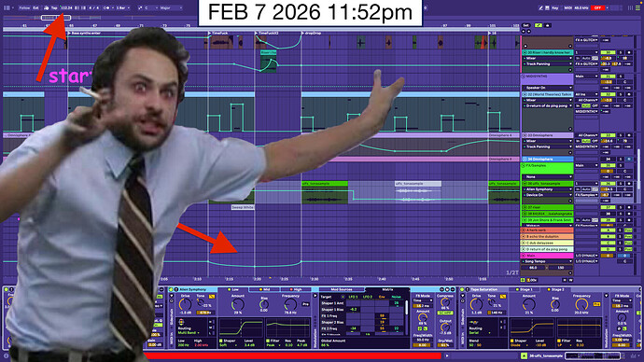
Task: Jump to the next locator arrow
Action: pos(528,31)
